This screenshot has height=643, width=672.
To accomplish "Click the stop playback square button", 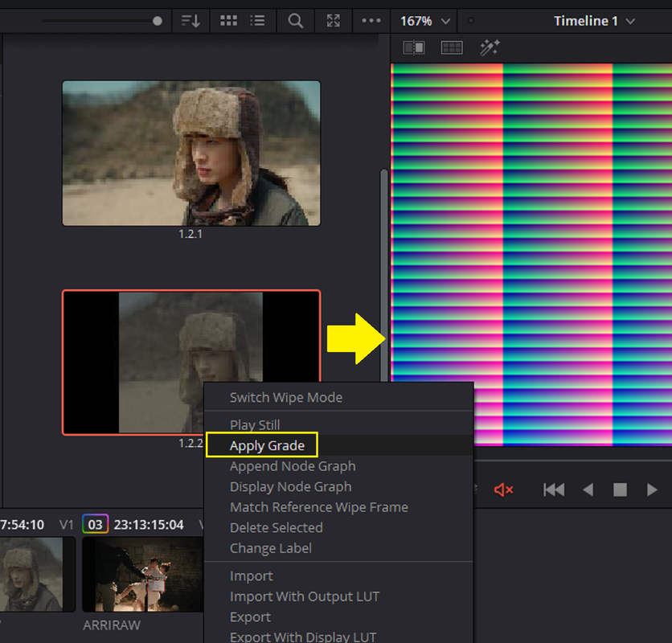I will click(x=620, y=489).
